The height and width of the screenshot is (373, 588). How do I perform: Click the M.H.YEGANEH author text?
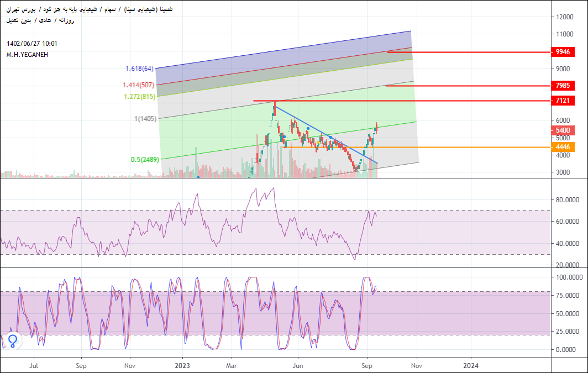pos(26,54)
